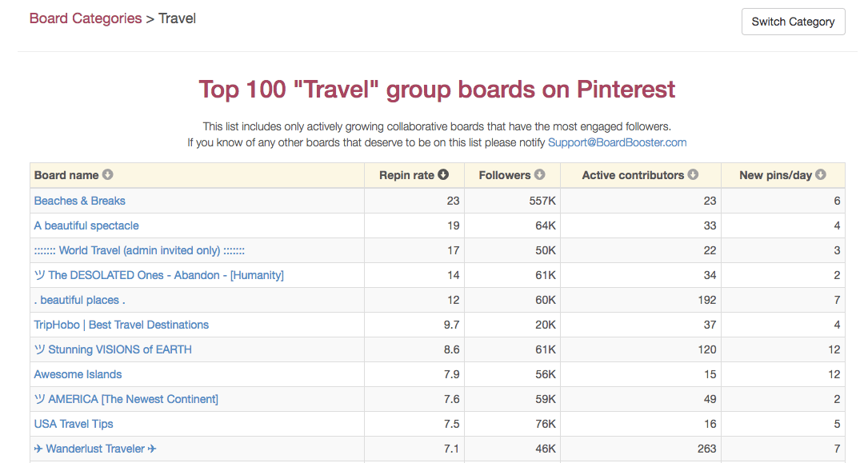The image size is (868, 463).
Task: Click the Travel breadcrumb text
Action: 177,18
